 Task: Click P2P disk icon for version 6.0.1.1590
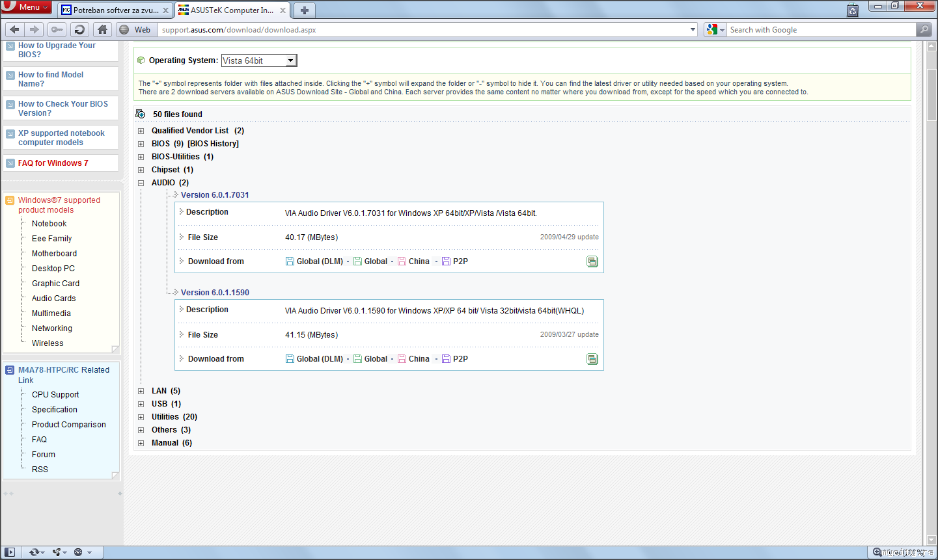click(x=446, y=359)
